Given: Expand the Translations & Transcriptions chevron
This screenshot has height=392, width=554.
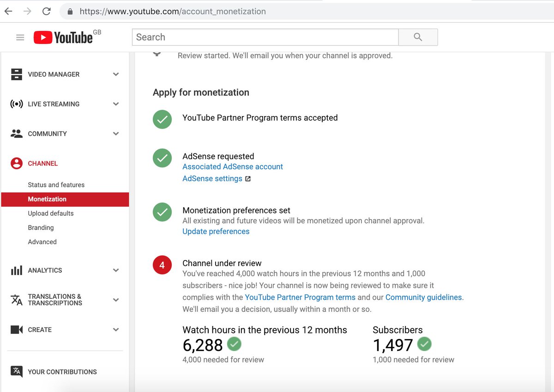Looking at the screenshot, I should pyautogui.click(x=116, y=300).
